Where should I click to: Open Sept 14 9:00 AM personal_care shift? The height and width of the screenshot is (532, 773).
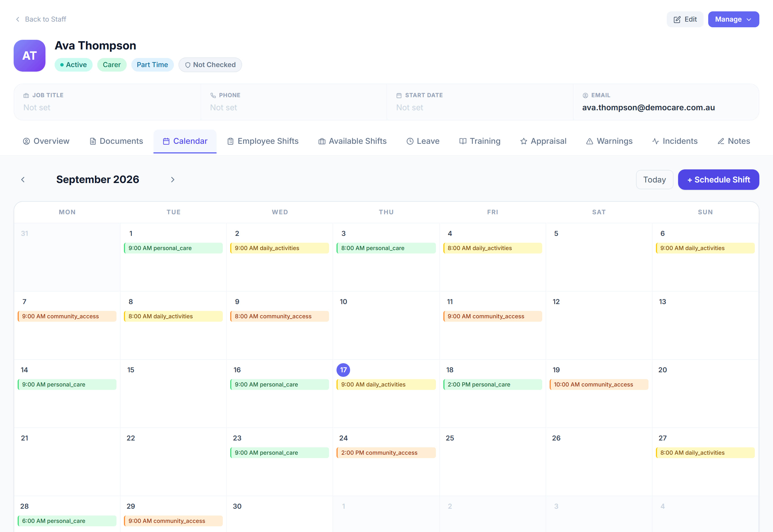[67, 384]
